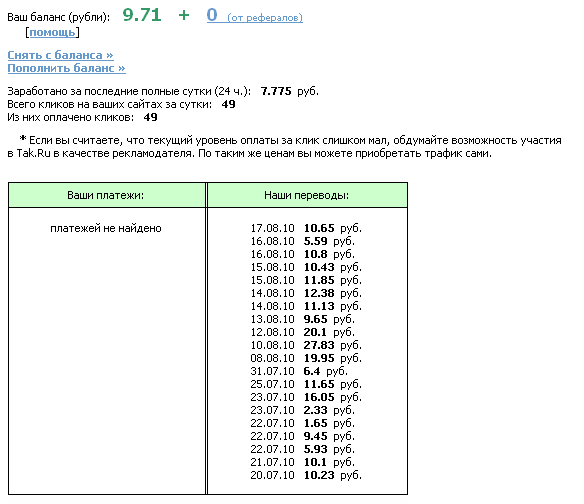
Task: Click the 10.8 руб. transfer amount
Action: coord(329,254)
